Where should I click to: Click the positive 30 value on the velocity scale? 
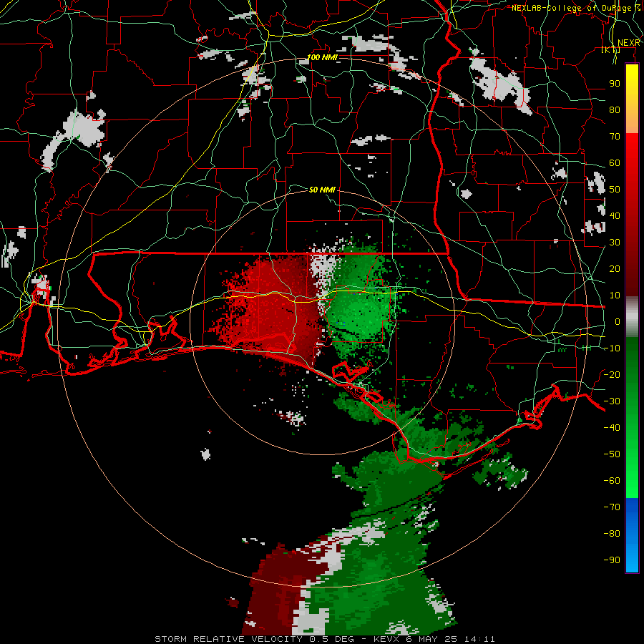[x=615, y=243]
